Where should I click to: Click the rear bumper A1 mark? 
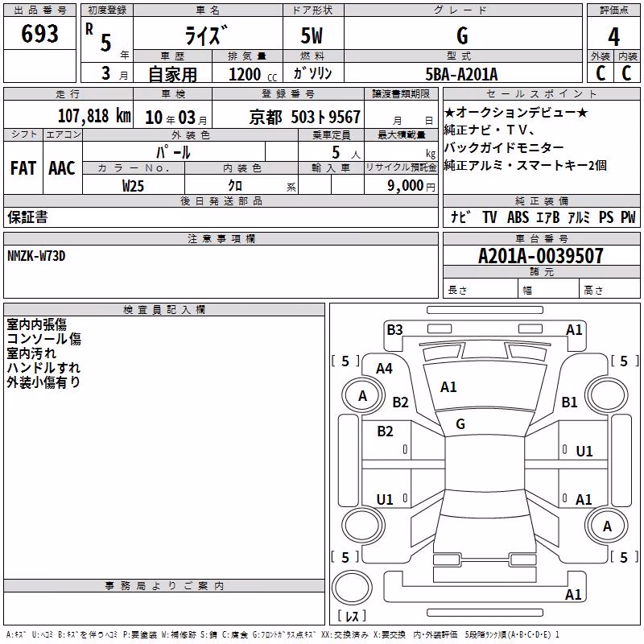[x=573, y=595]
